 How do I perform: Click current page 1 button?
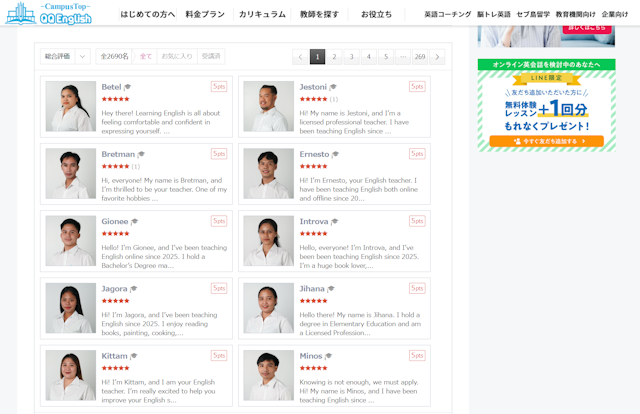[318, 57]
